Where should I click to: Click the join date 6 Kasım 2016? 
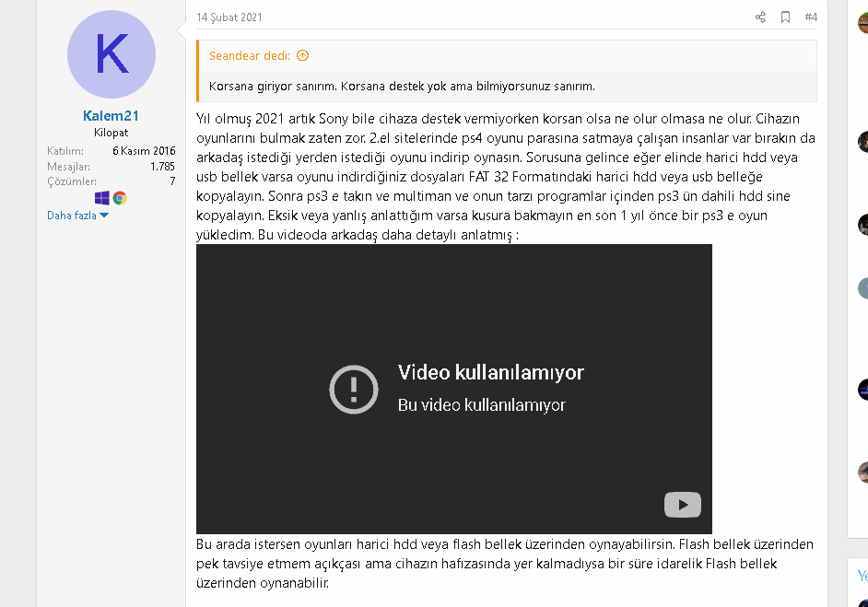144,150
